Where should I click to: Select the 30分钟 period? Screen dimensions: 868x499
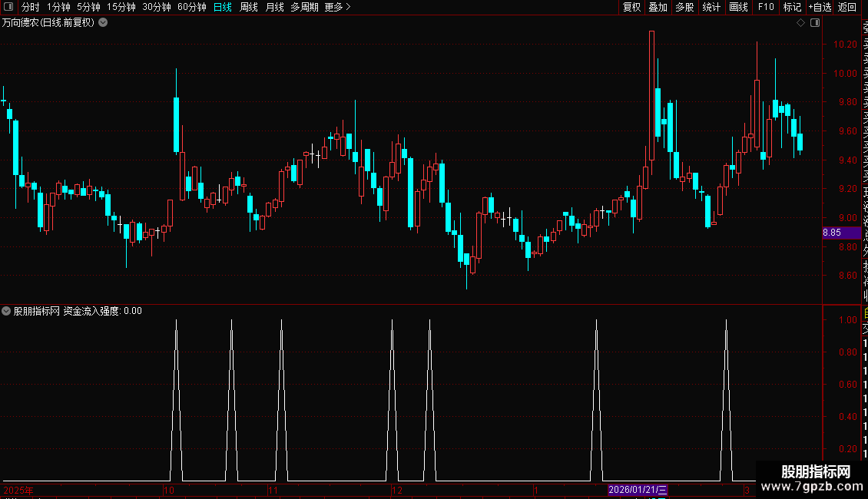click(x=156, y=7)
